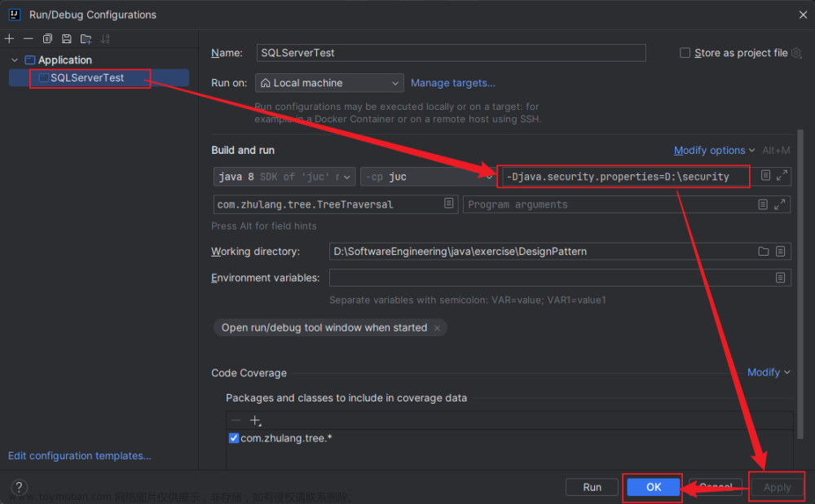Screen dimensions: 815x504
Task: Open the Store as project file settings gear
Action: click(x=796, y=53)
